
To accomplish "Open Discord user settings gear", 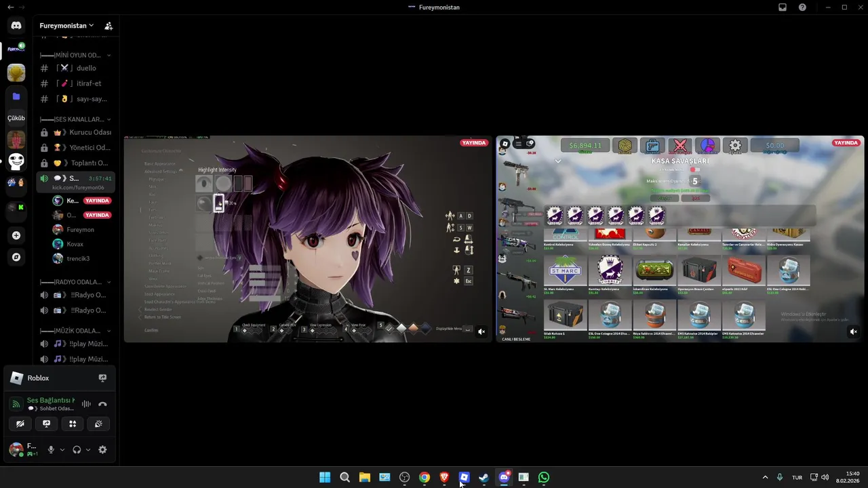I will click(102, 449).
